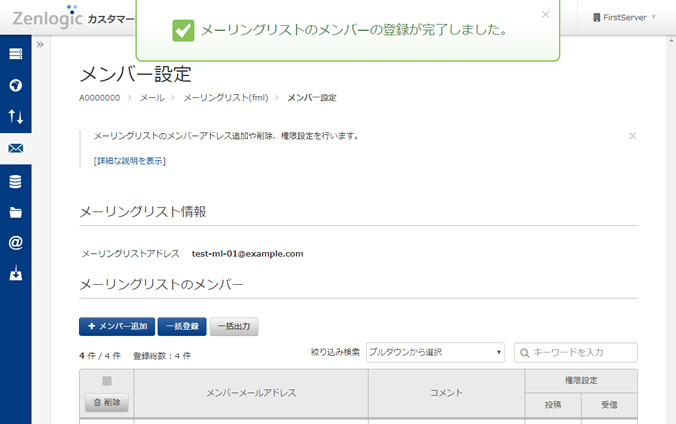The width and height of the screenshot is (676, 424).
Task: Open the @ symbol sidebar icon
Action: coord(15,243)
